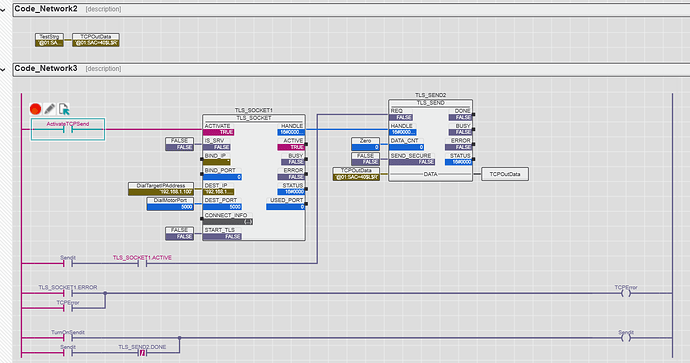The height and width of the screenshot is (363, 690).
Task: Click the DATA_CNT input pin
Action: [x=407, y=144]
